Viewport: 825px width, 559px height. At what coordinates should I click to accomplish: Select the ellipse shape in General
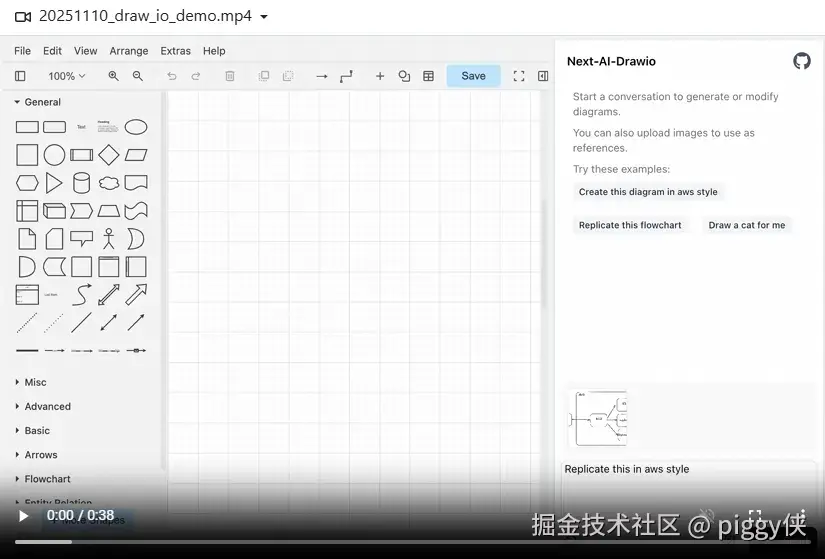coord(136,127)
